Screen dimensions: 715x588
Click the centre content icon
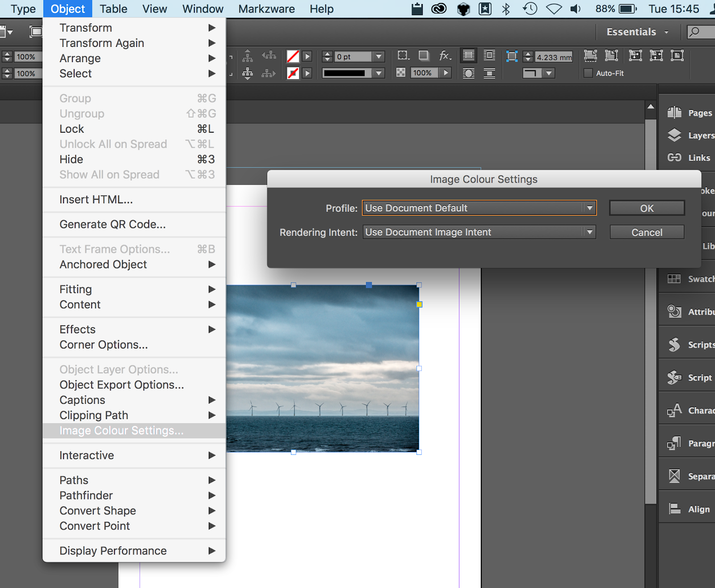[677, 55]
